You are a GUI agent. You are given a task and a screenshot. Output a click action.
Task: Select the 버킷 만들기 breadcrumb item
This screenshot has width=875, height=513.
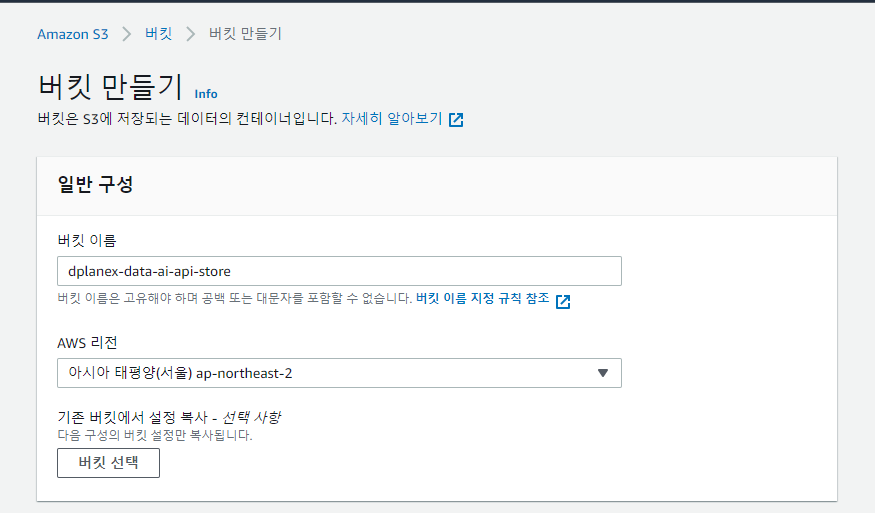(x=245, y=33)
